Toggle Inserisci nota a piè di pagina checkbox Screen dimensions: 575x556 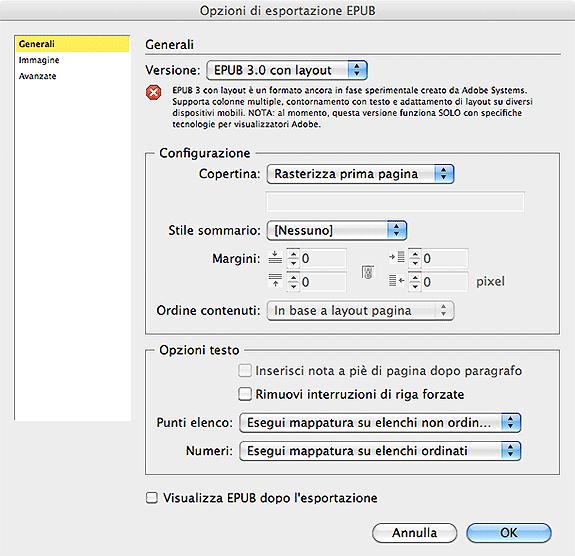(x=245, y=370)
